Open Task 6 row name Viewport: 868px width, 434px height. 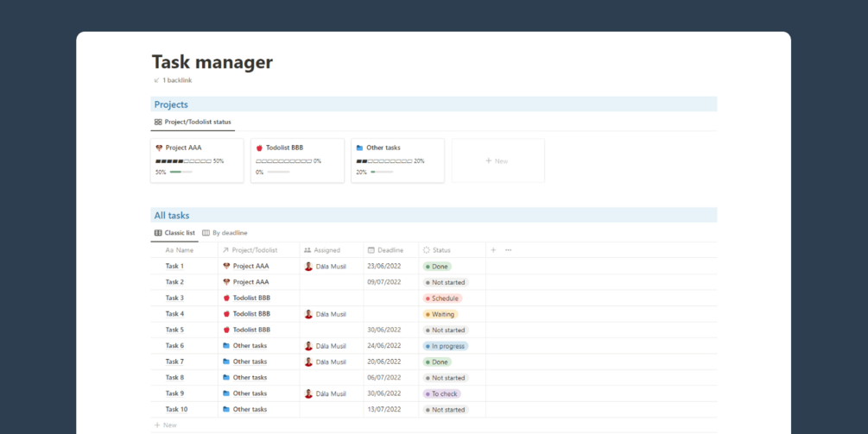coord(175,346)
